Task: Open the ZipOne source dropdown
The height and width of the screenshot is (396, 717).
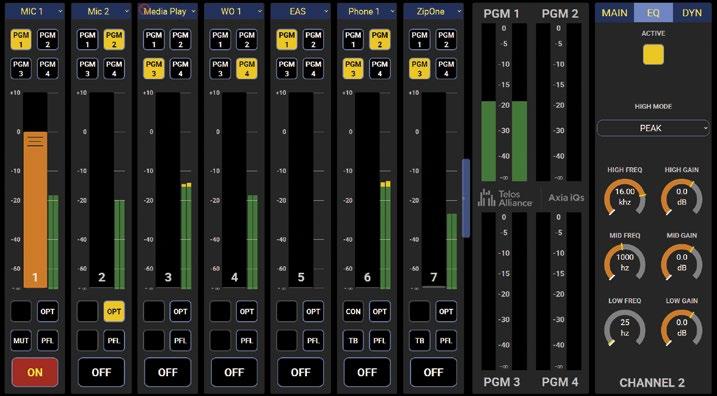Action: pos(433,11)
